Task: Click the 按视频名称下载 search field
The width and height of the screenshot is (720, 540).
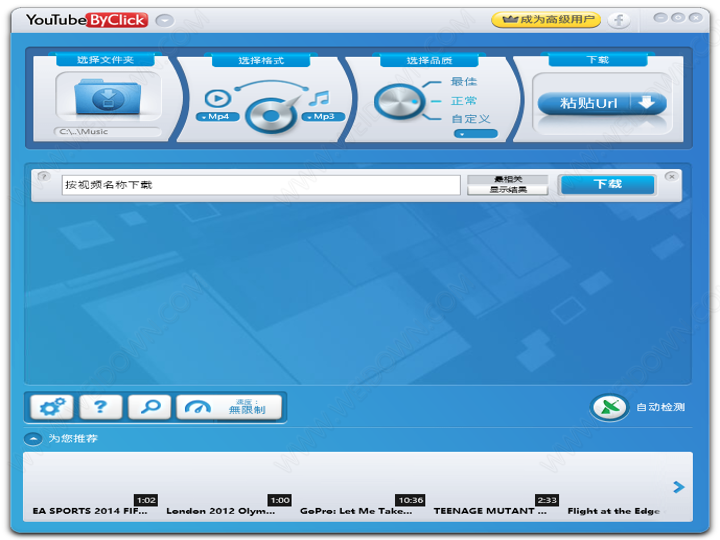Action: coord(261,185)
